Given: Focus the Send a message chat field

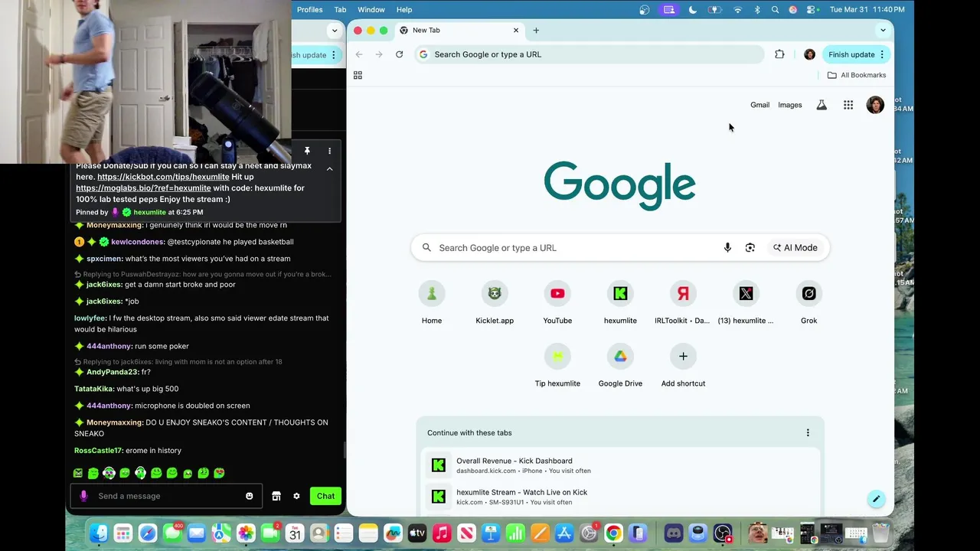Looking at the screenshot, I should click(x=166, y=496).
